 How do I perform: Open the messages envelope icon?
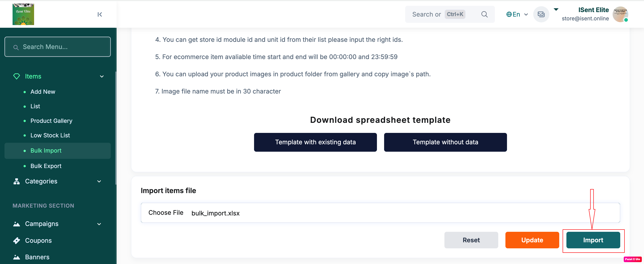[541, 15]
